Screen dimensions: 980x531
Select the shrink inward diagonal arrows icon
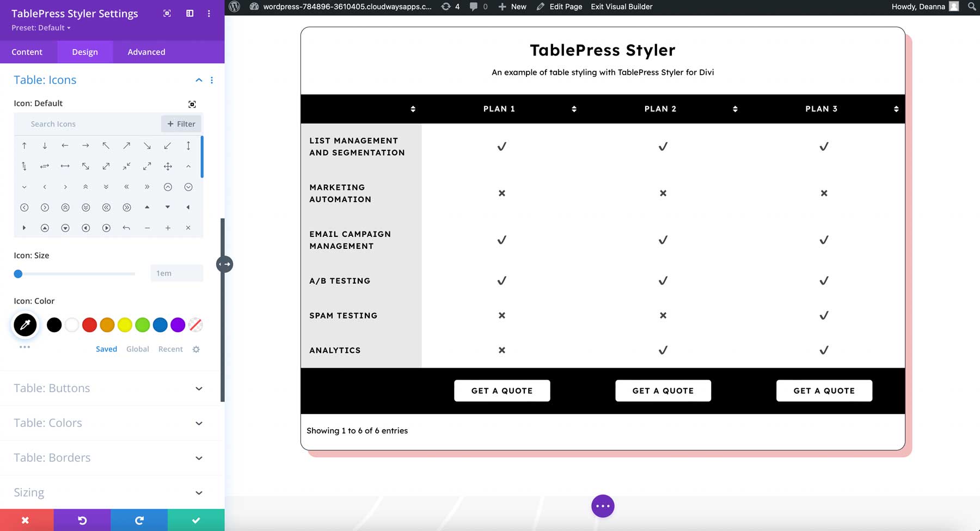click(x=126, y=166)
